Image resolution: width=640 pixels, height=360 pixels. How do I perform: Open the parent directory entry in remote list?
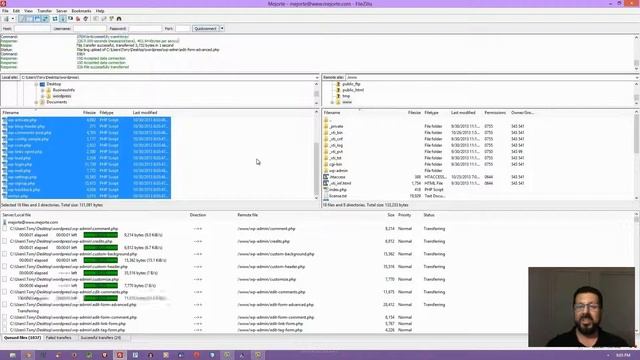tap(330, 120)
